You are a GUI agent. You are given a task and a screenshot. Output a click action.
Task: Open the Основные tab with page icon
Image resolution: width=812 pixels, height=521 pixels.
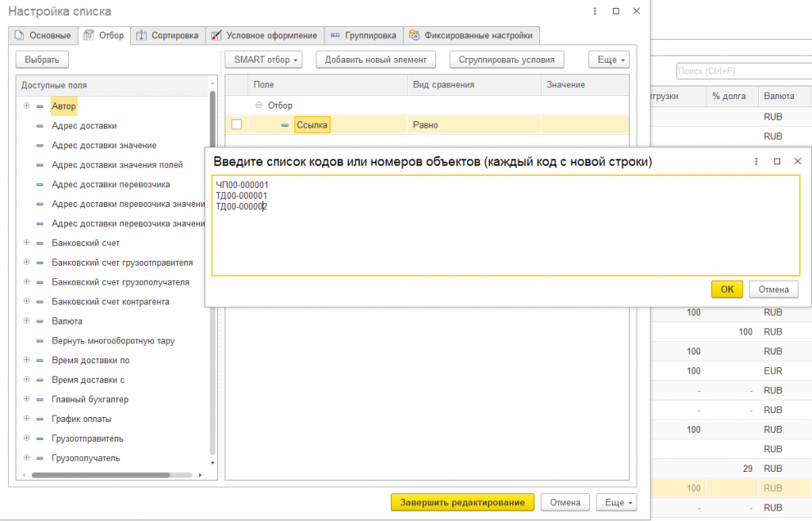click(x=43, y=35)
